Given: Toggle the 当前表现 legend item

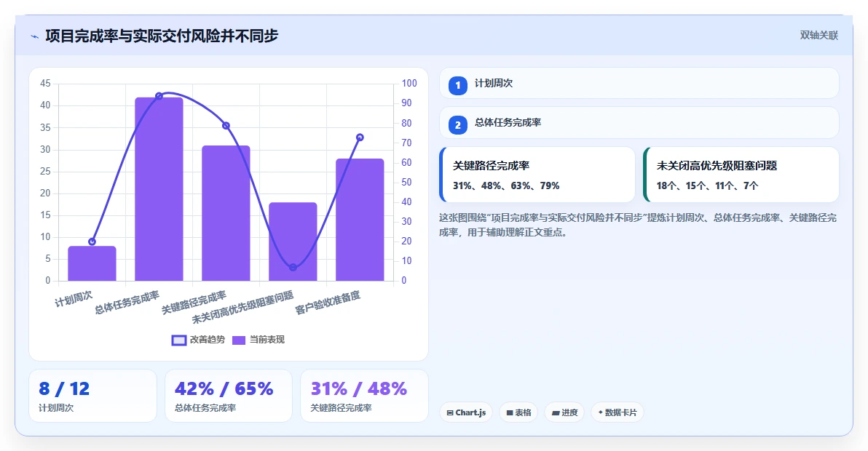Looking at the screenshot, I should click(258, 340).
